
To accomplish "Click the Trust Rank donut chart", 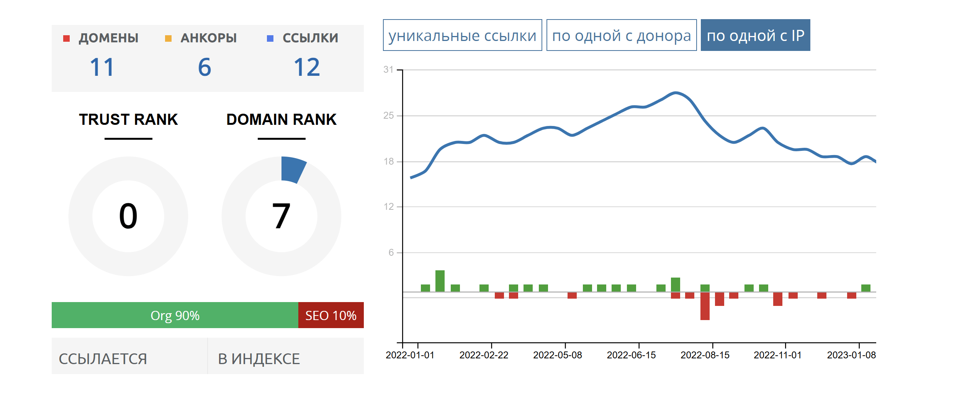I will point(128,216).
